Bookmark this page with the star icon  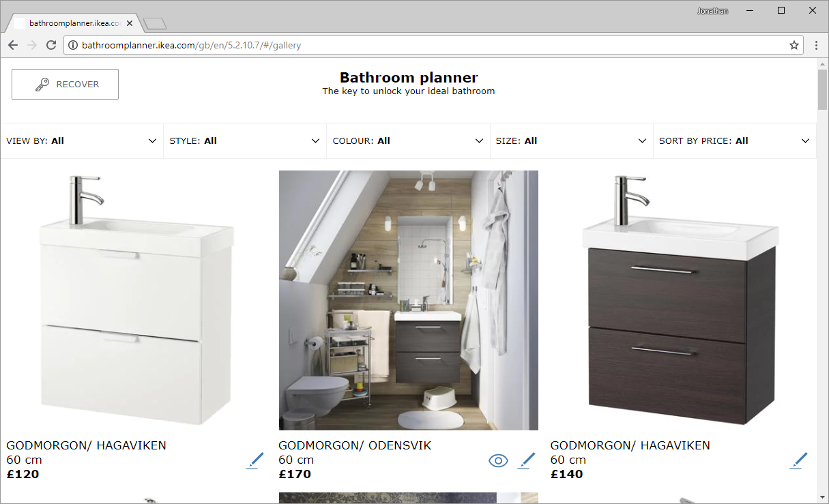tap(794, 45)
